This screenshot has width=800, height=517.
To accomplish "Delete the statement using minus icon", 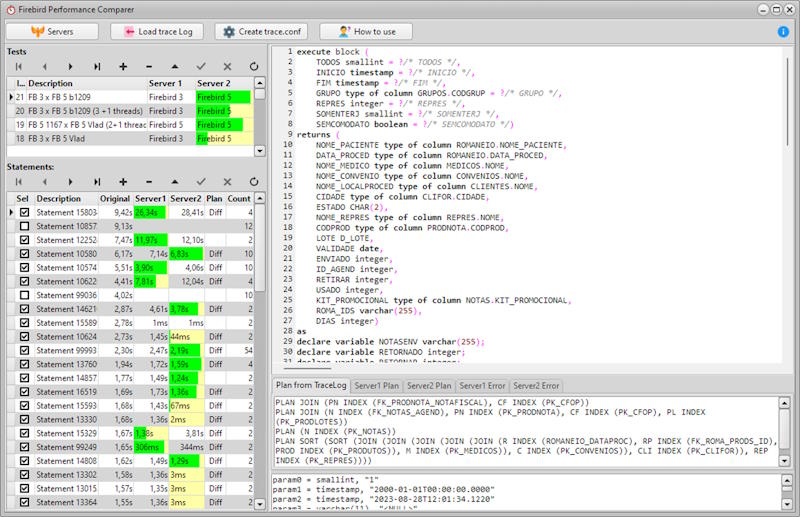I will [149, 182].
